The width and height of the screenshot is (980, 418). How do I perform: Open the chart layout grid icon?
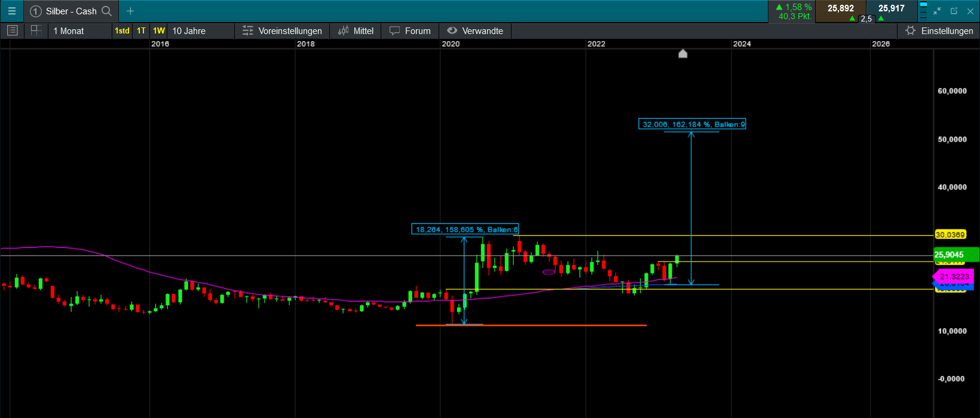36,30
